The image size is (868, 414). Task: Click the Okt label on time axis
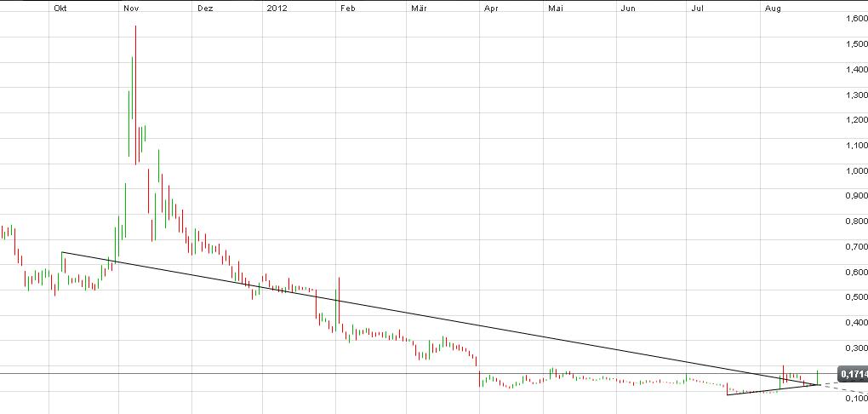60,8
